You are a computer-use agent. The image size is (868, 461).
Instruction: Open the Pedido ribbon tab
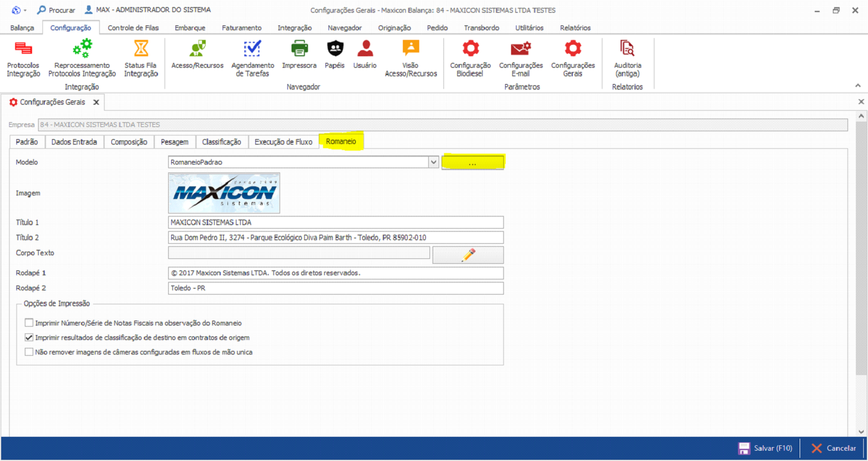[x=437, y=28]
